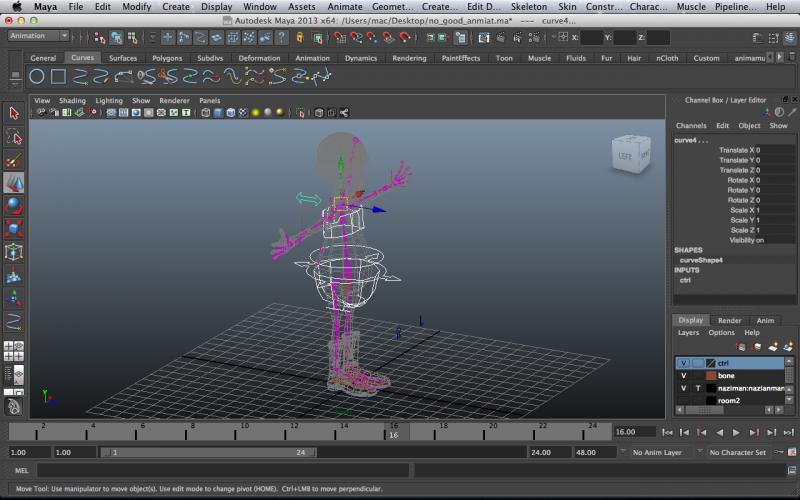Click the bone layer color swatch
This screenshot has height=500, width=800.
711,376
